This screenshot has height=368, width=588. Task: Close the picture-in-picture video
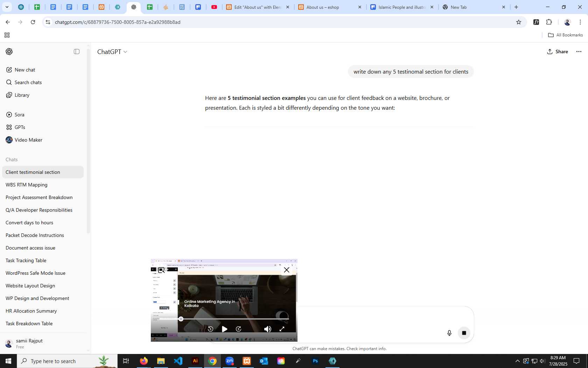tap(287, 270)
